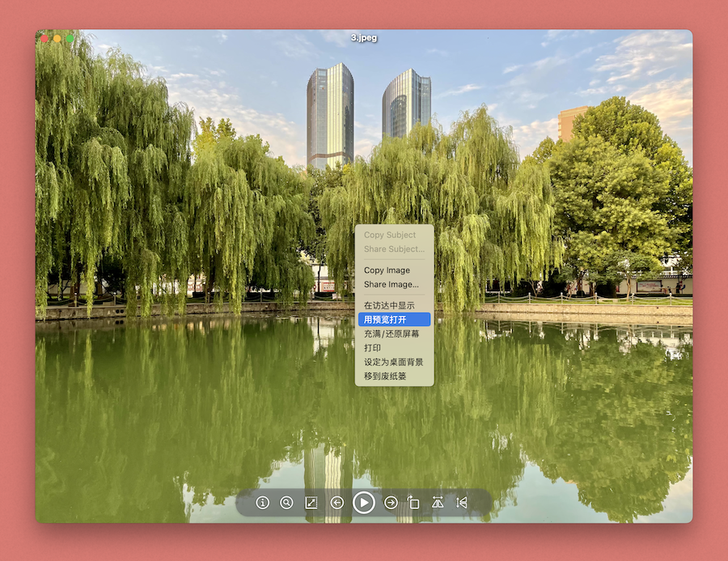This screenshot has width=728, height=561.
Task: Choose 设定为桌面背景 menu option
Action: coord(393,362)
